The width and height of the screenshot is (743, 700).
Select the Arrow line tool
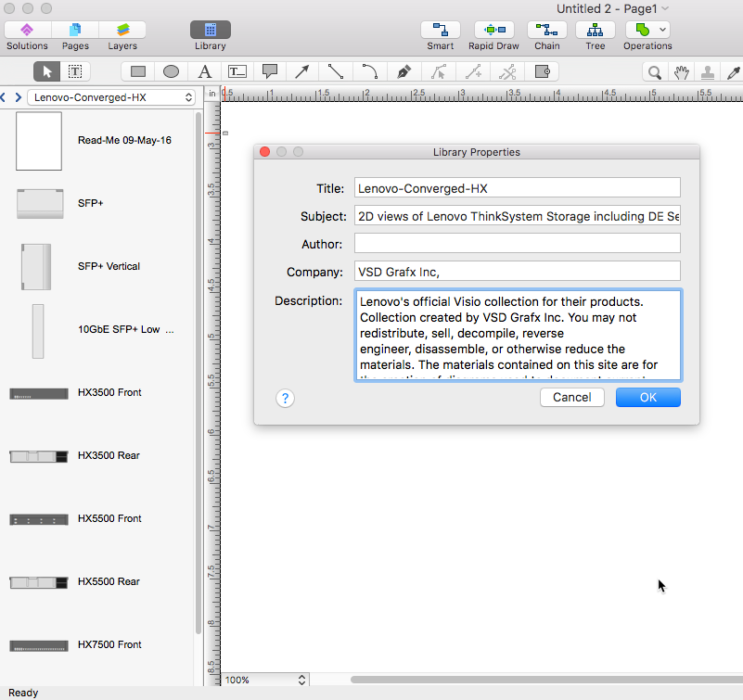pos(302,72)
